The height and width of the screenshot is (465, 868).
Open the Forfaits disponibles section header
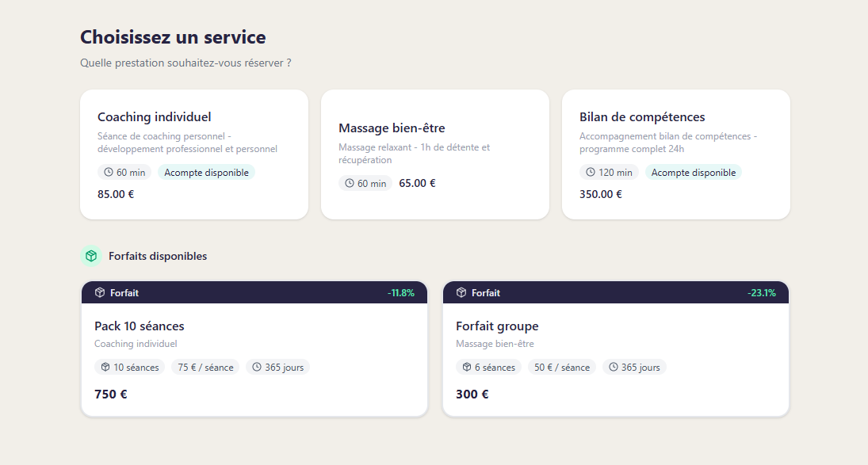pyautogui.click(x=158, y=256)
